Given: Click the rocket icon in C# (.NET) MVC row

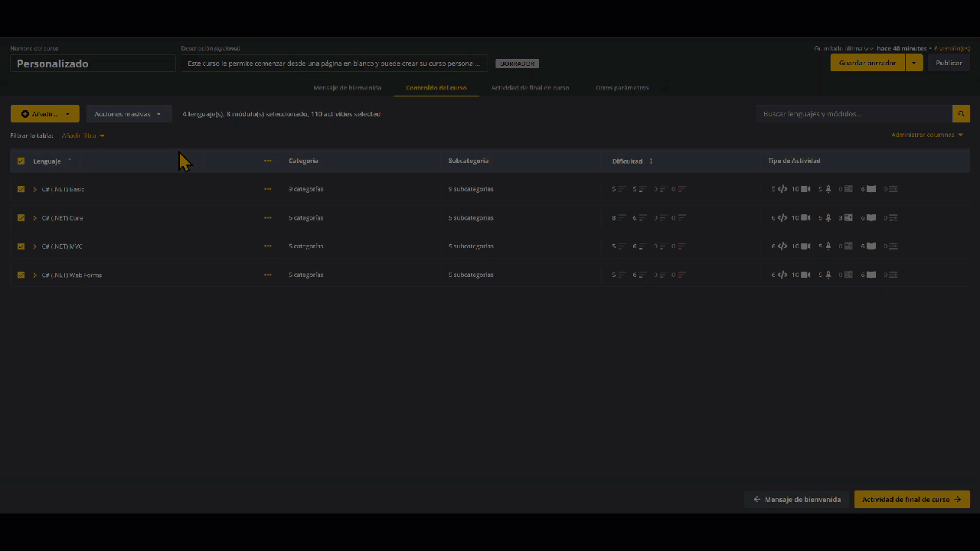Looking at the screenshot, I should coord(828,246).
